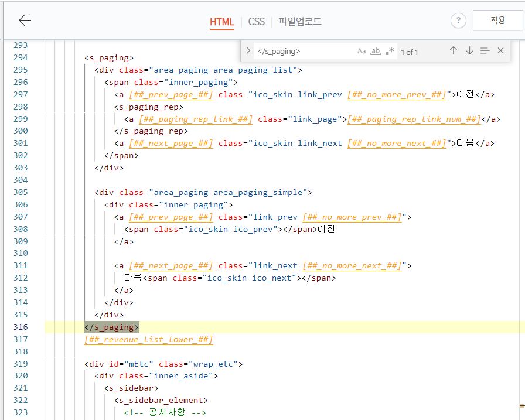Jump to previous search match arrow
Screen dimensions: 525x420
pos(454,50)
